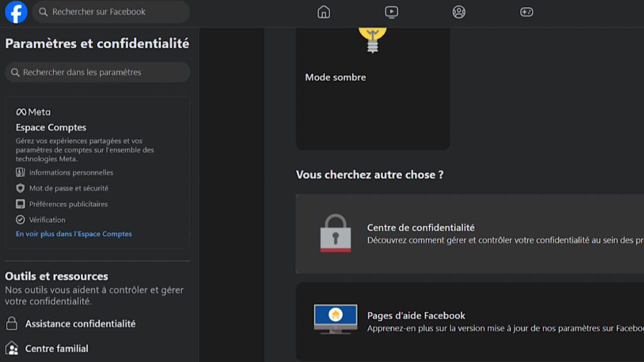
Task: Open the Vérification option
Action: (47, 219)
